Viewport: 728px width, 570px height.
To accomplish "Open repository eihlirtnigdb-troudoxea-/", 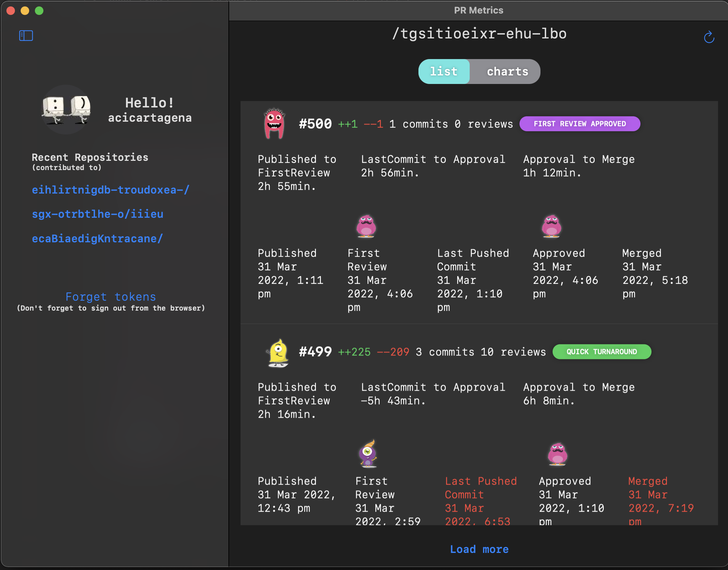I will [111, 190].
